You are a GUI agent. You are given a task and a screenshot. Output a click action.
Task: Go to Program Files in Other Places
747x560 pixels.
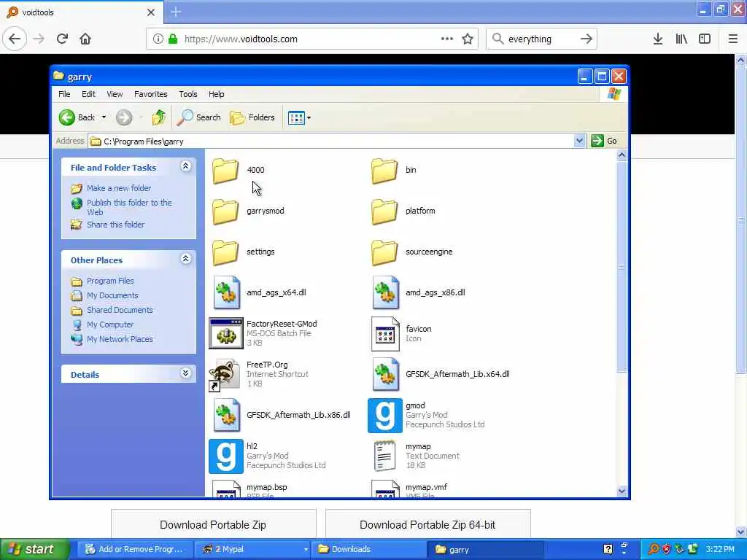[110, 281]
